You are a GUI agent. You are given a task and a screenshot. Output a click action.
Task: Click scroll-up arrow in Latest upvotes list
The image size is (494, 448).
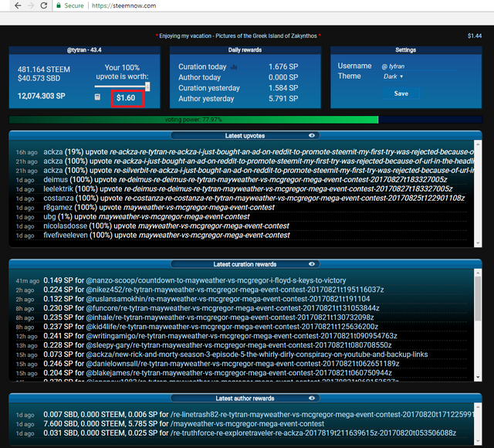coord(478,144)
